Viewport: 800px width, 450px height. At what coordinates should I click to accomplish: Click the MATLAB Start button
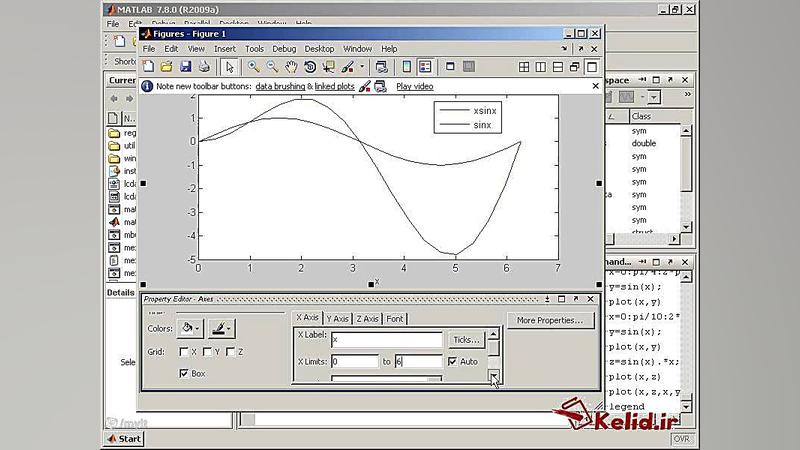pyautogui.click(x=124, y=439)
